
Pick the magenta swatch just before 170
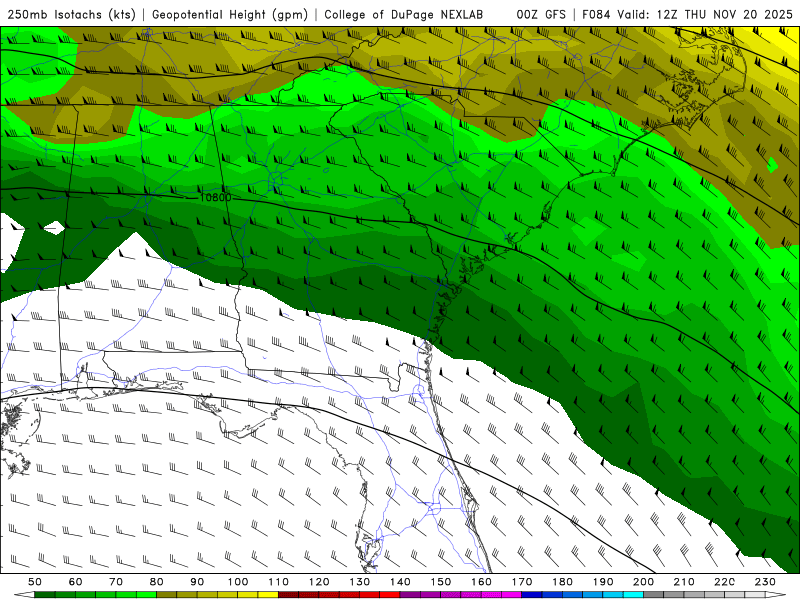511,595
